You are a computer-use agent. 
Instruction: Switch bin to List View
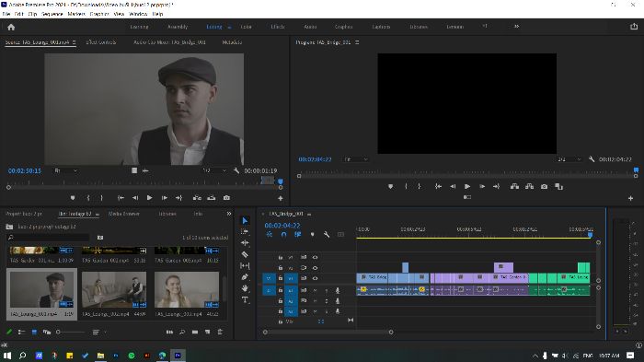coord(22,332)
